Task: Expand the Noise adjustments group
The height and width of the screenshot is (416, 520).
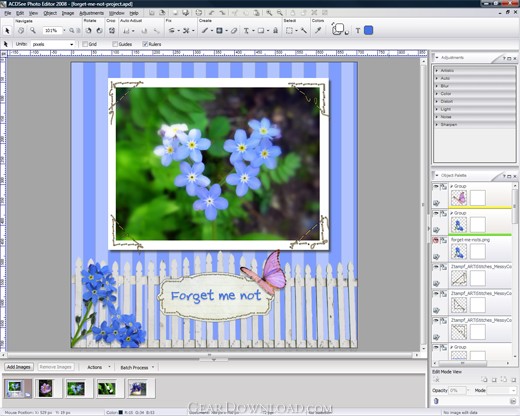Action: tap(437, 117)
